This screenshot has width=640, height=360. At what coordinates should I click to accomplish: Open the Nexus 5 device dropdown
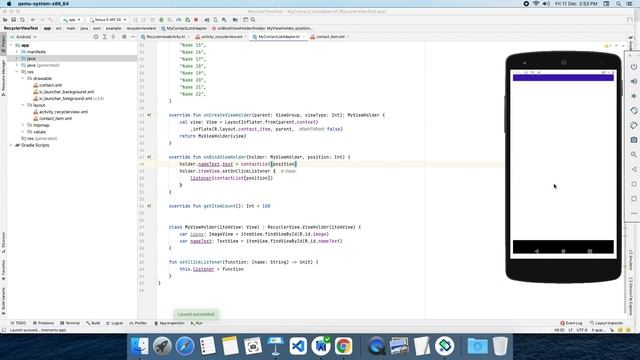[x=108, y=20]
